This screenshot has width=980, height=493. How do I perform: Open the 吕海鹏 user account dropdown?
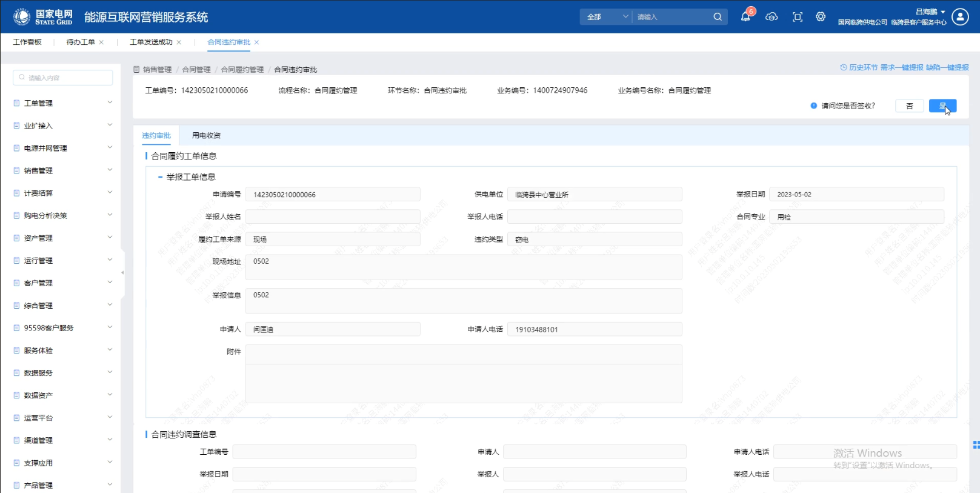930,12
